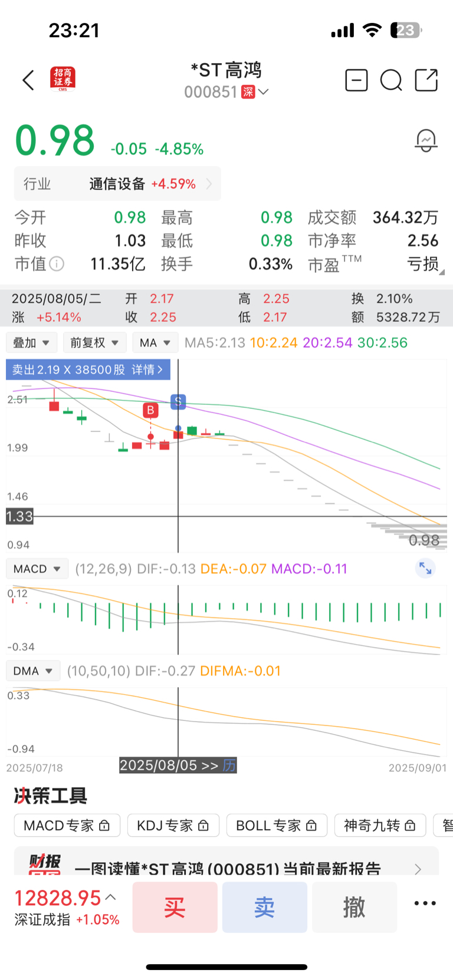Image resolution: width=453 pixels, height=980 pixels.
Task: Open the DMA indicator dropdown
Action: coord(33,671)
